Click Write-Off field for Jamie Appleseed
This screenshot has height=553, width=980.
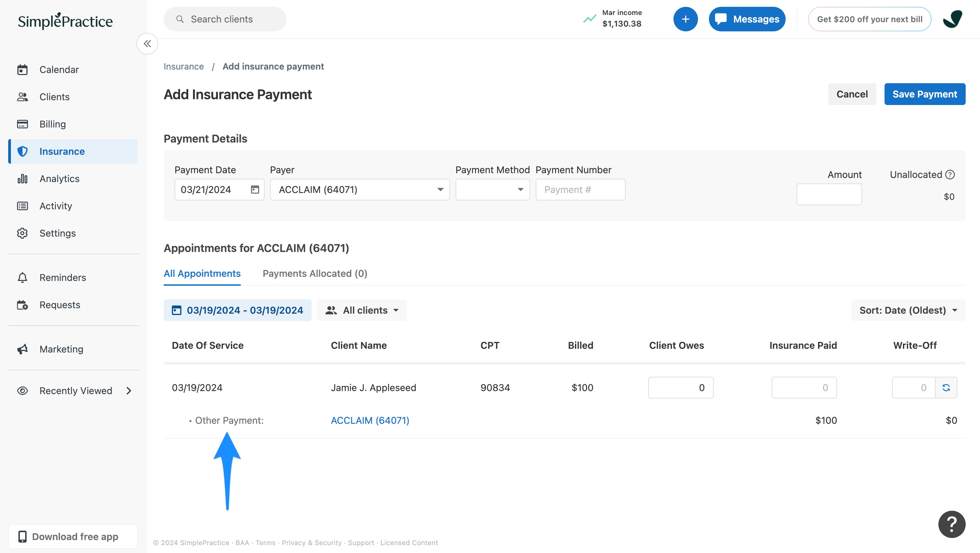point(914,388)
